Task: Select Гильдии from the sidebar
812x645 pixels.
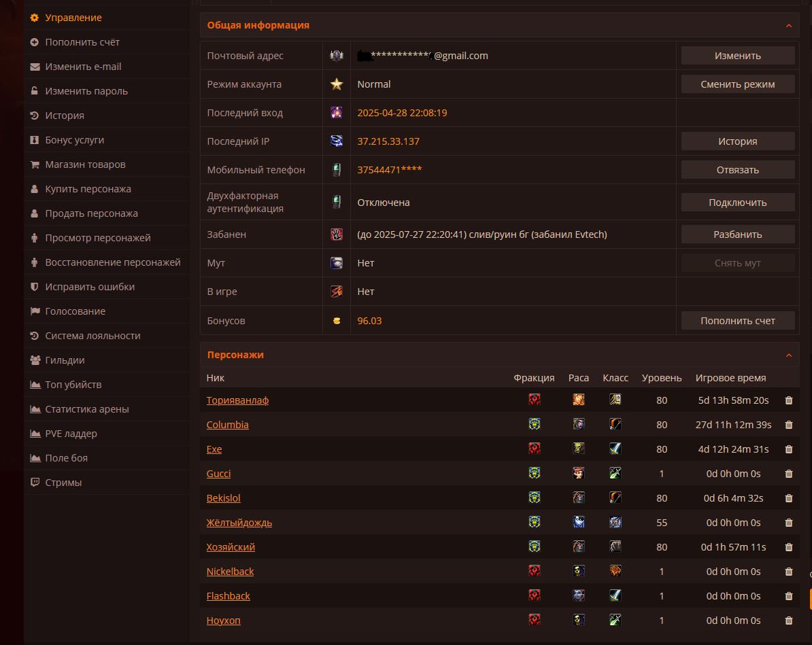Action: point(64,360)
